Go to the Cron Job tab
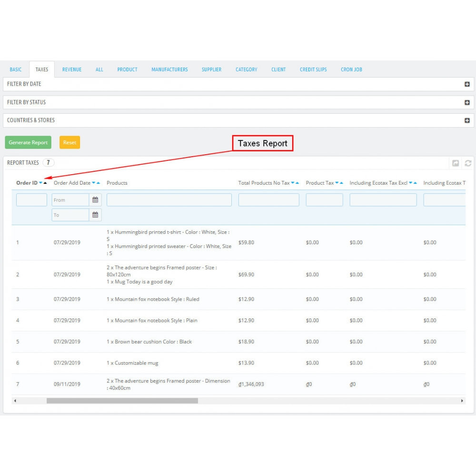 click(351, 69)
